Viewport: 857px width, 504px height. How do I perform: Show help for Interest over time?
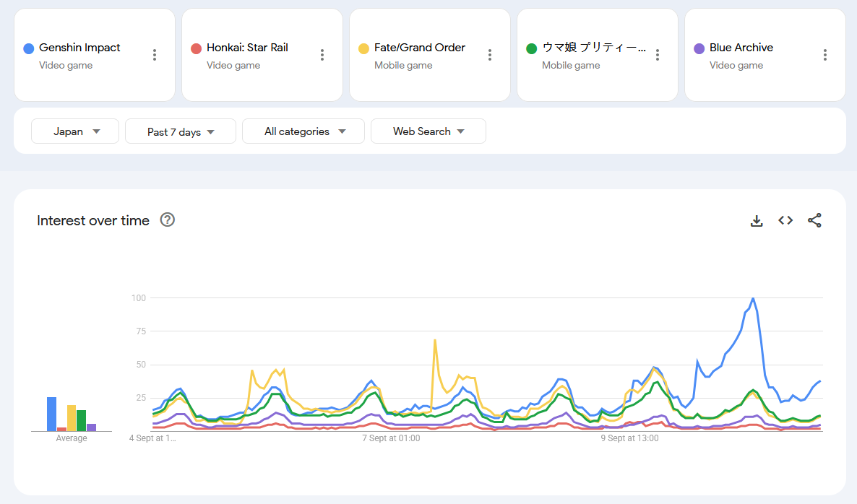point(167,220)
